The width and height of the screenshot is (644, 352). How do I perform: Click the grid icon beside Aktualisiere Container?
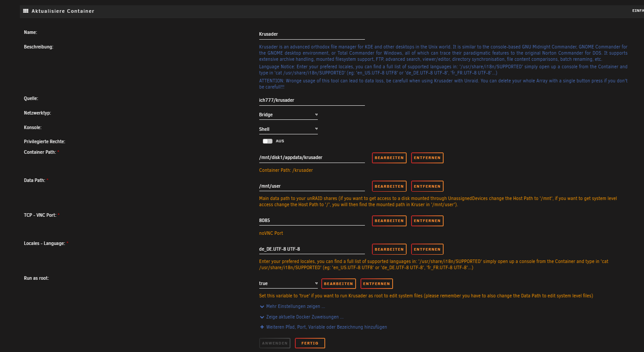(26, 11)
